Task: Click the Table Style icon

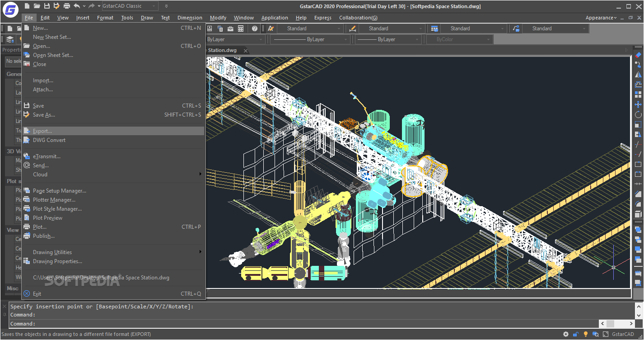Action: pos(434,28)
